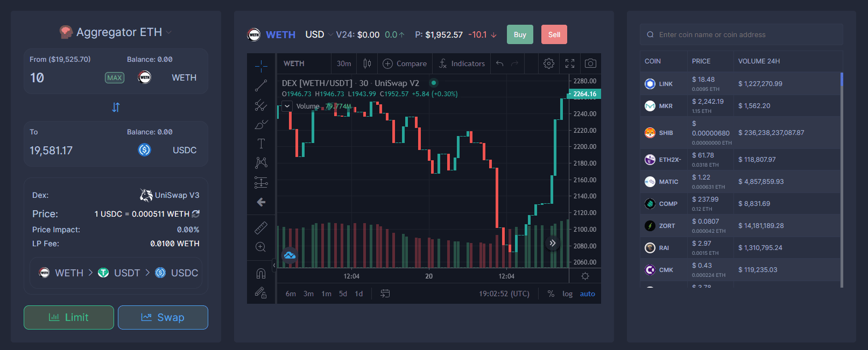Click the green market status dot
Image resolution: width=868 pixels, height=350 pixels.
(x=434, y=83)
